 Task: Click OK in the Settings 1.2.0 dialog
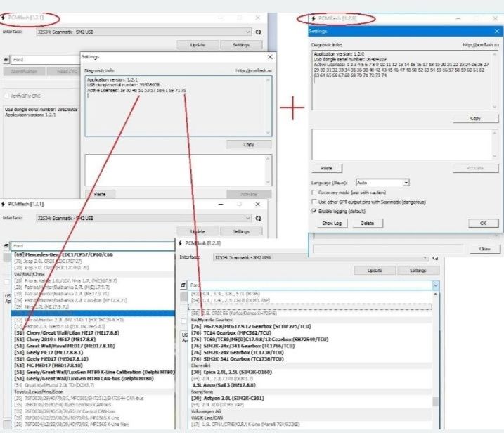[x=483, y=223]
